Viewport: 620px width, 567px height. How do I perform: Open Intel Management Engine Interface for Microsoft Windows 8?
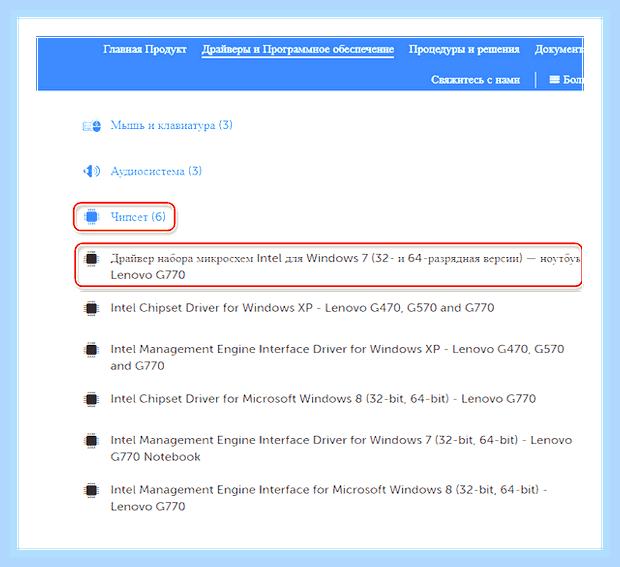(x=329, y=498)
